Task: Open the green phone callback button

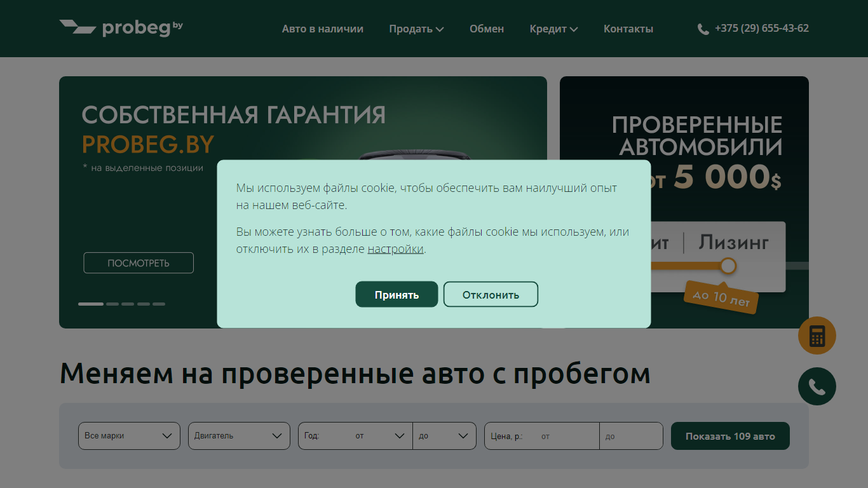Action: (817, 386)
